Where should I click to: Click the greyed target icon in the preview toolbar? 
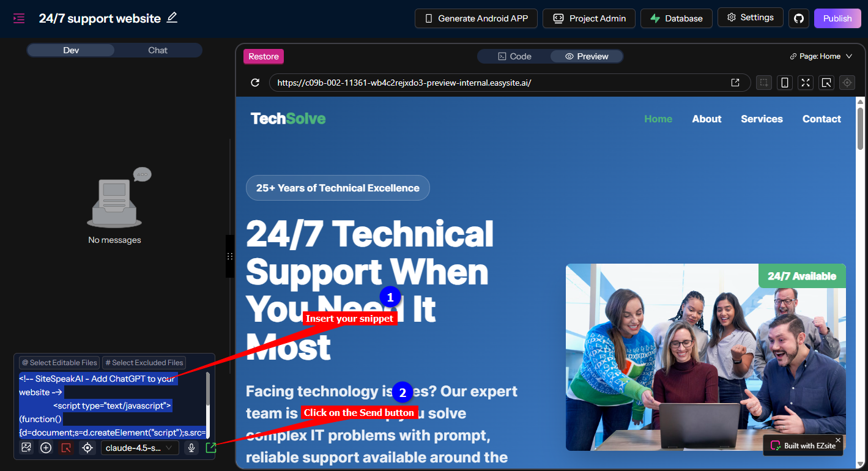(x=847, y=83)
